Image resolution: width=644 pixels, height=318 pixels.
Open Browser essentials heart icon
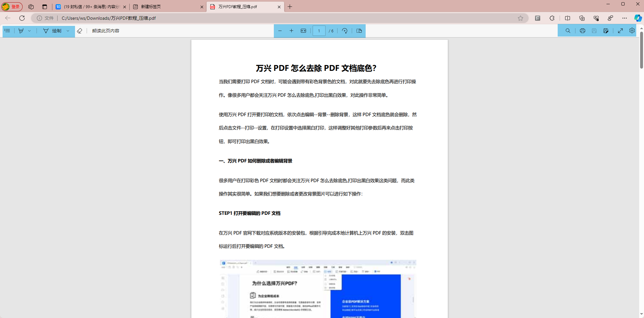[x=596, y=18]
